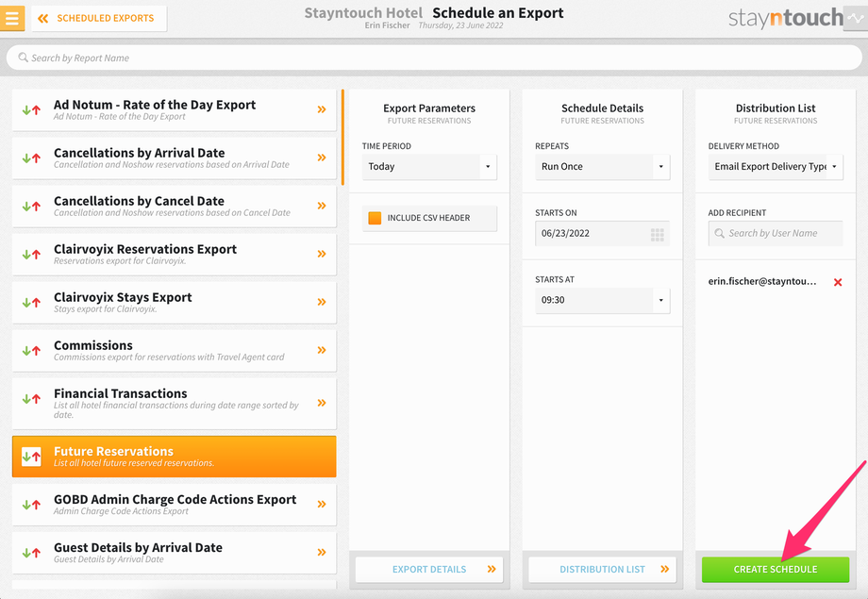Open Starts At time dropdown 09:30
Screen dimensions: 868x599
tap(602, 301)
